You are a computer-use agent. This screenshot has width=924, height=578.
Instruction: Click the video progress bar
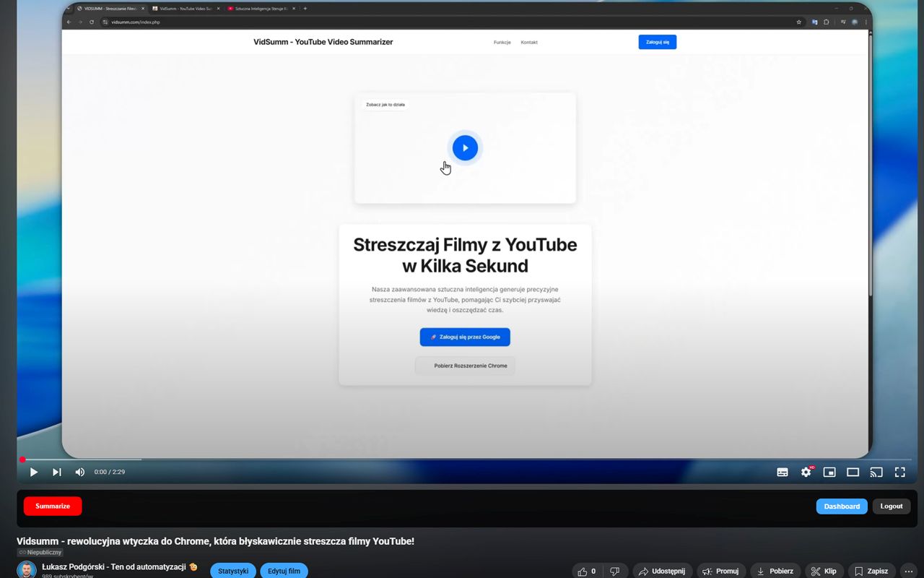click(466, 460)
